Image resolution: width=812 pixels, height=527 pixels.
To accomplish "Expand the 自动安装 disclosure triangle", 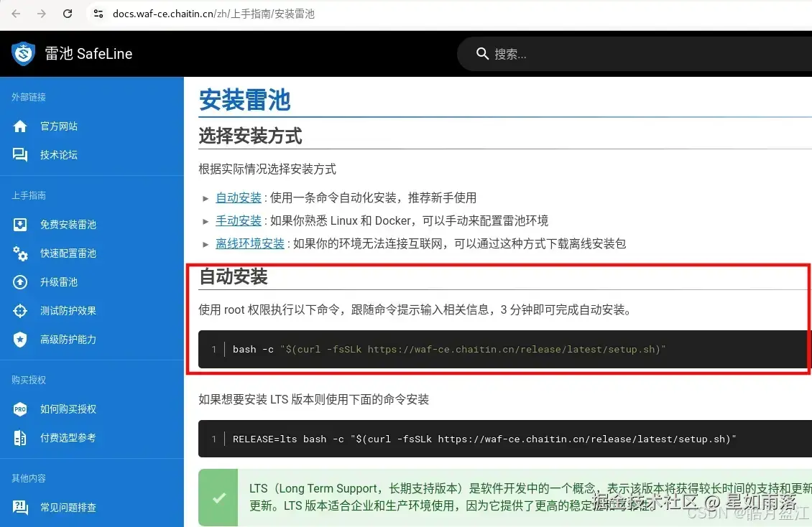I will coord(206,197).
